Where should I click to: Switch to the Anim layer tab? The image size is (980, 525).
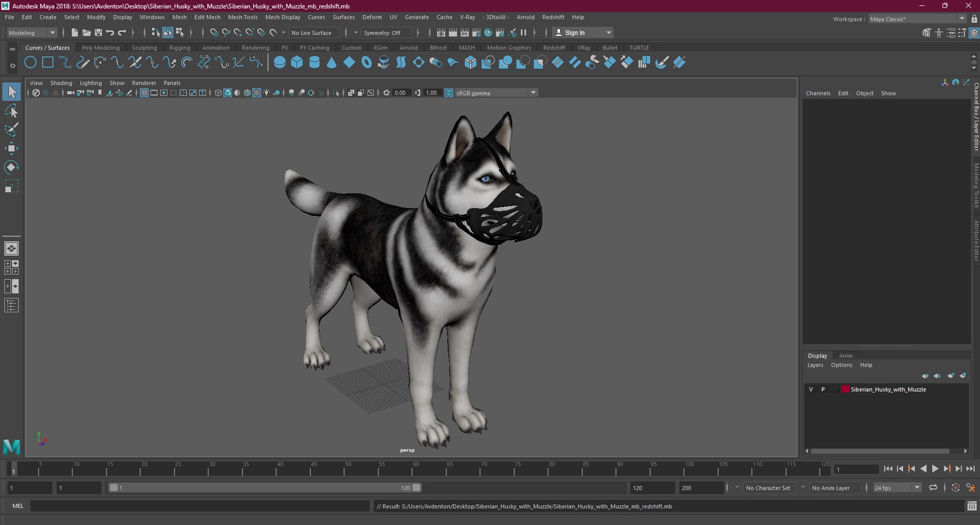point(845,356)
